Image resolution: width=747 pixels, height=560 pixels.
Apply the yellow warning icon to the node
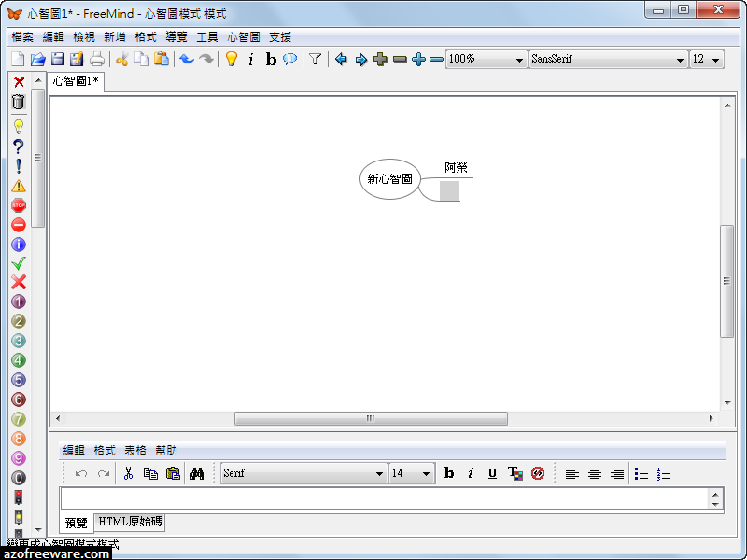click(21, 185)
